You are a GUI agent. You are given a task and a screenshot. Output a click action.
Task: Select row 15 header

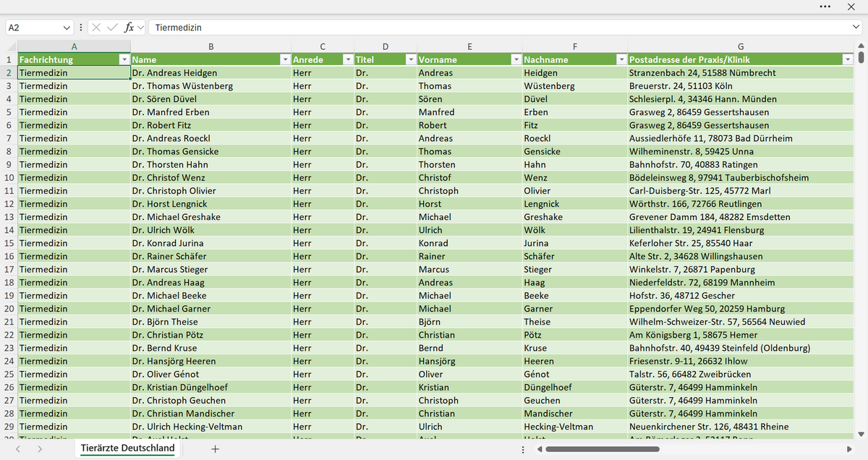point(9,243)
